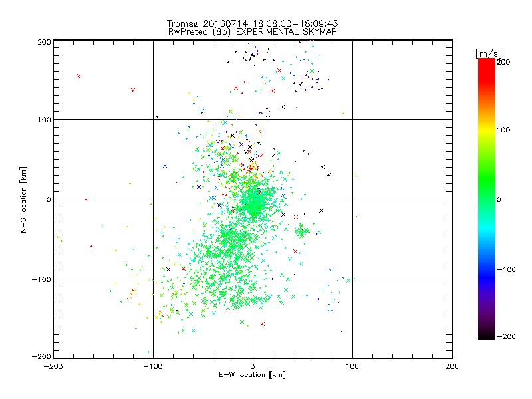Click colorbar tick label '-100'
Image resolution: width=532 pixels, height=399 pixels.
click(506, 270)
